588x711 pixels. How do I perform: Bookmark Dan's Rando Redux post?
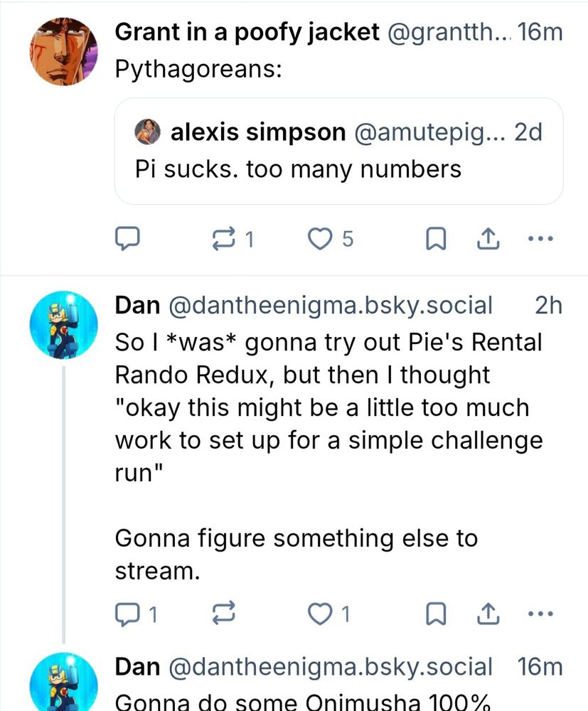click(x=434, y=613)
